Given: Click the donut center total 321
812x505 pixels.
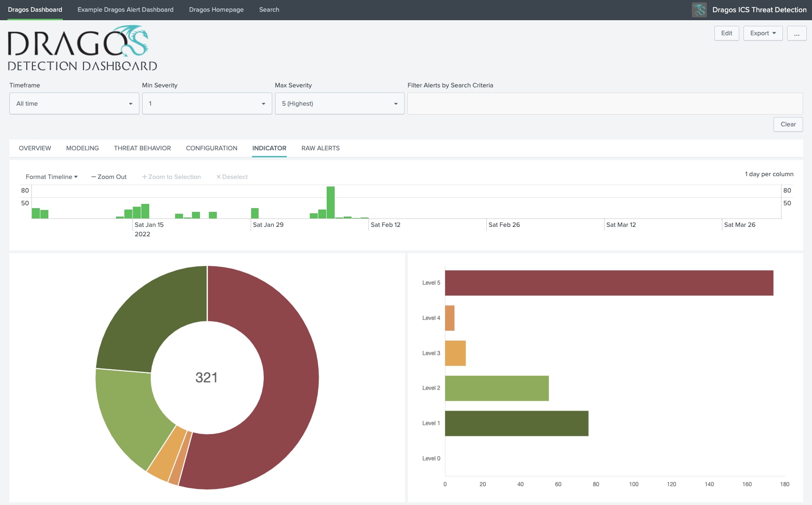Looking at the screenshot, I should (207, 378).
